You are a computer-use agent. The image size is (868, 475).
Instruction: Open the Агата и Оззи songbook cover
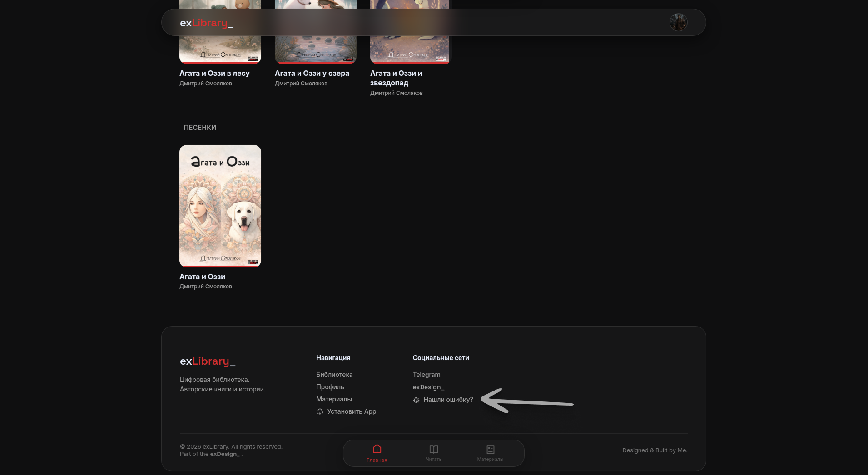(220, 206)
